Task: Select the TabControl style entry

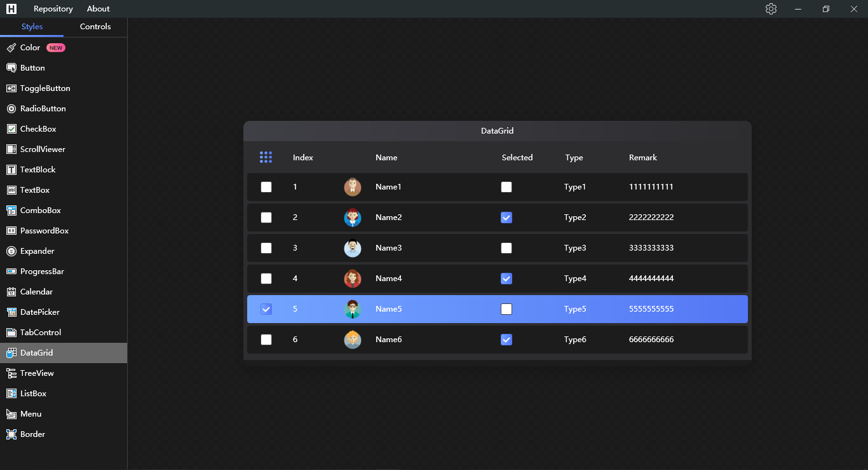Action: pyautogui.click(x=39, y=332)
